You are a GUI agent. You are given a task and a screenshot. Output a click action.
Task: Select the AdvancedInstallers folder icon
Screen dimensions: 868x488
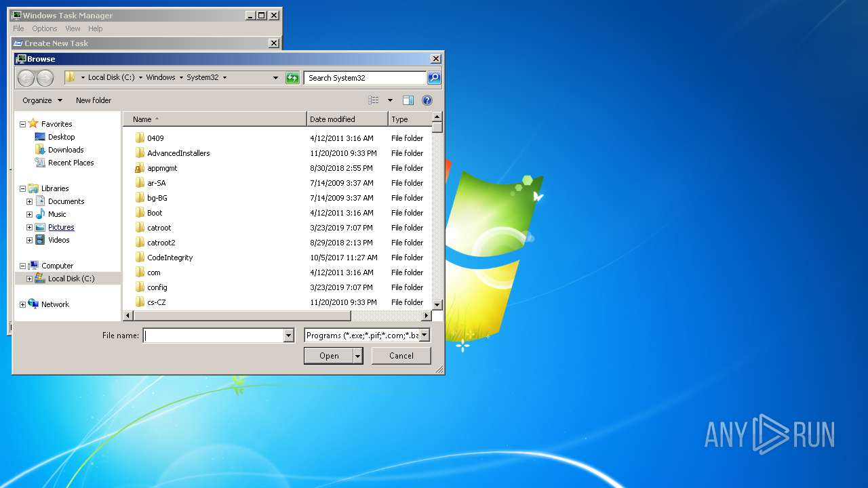pos(140,153)
